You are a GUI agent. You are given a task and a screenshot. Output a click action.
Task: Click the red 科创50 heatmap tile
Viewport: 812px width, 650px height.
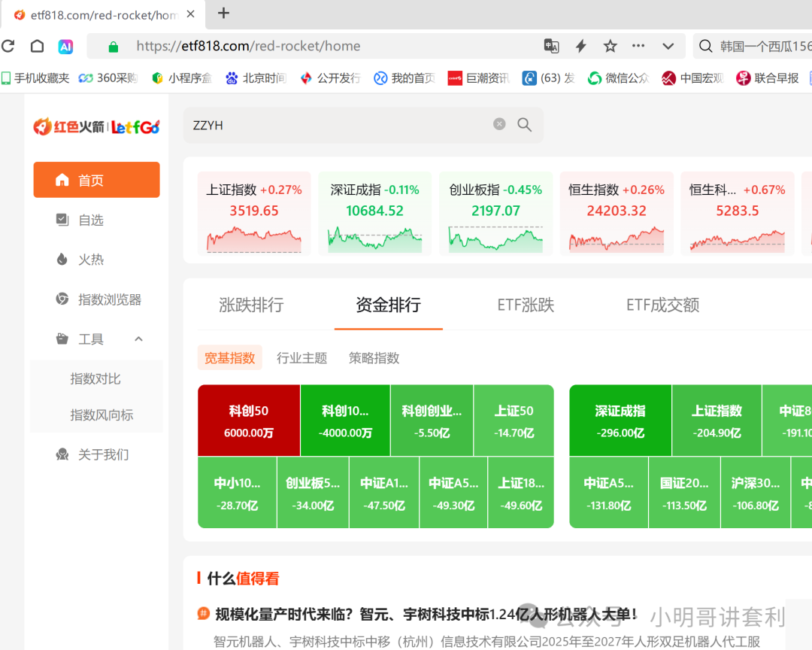click(x=249, y=421)
